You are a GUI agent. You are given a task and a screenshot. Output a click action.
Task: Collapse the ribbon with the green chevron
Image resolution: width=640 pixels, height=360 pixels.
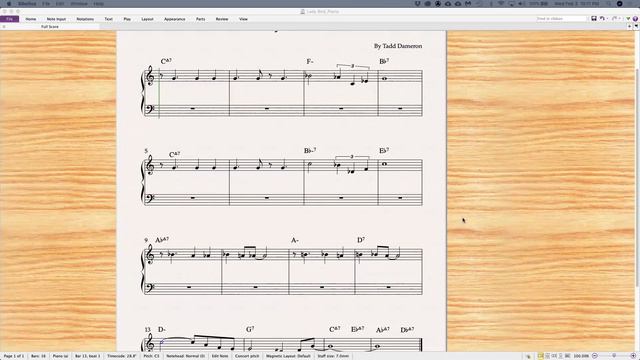628,19
